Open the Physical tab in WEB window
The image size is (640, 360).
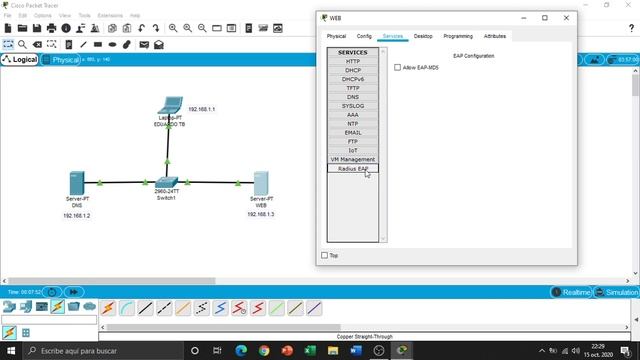(336, 36)
